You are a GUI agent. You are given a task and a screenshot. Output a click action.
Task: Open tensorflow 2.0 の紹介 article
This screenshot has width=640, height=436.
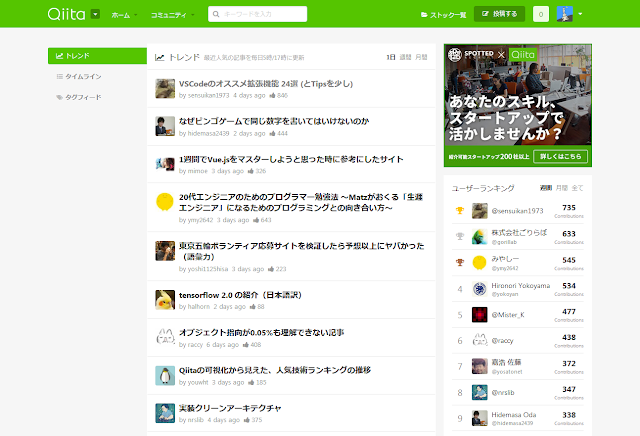pos(240,295)
